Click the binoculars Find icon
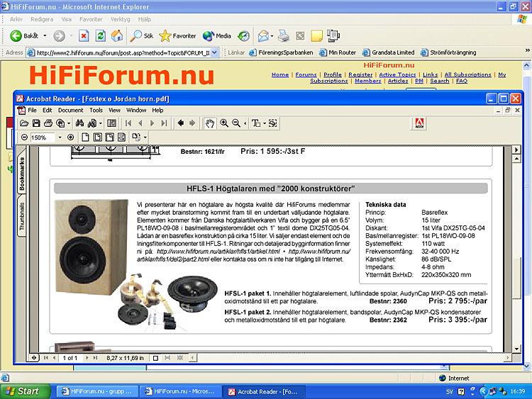The width and height of the screenshot is (532, 399). click(79, 123)
